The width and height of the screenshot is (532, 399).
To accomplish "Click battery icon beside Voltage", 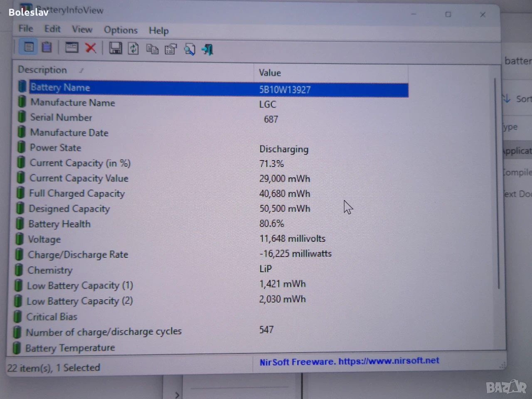I will [19, 239].
